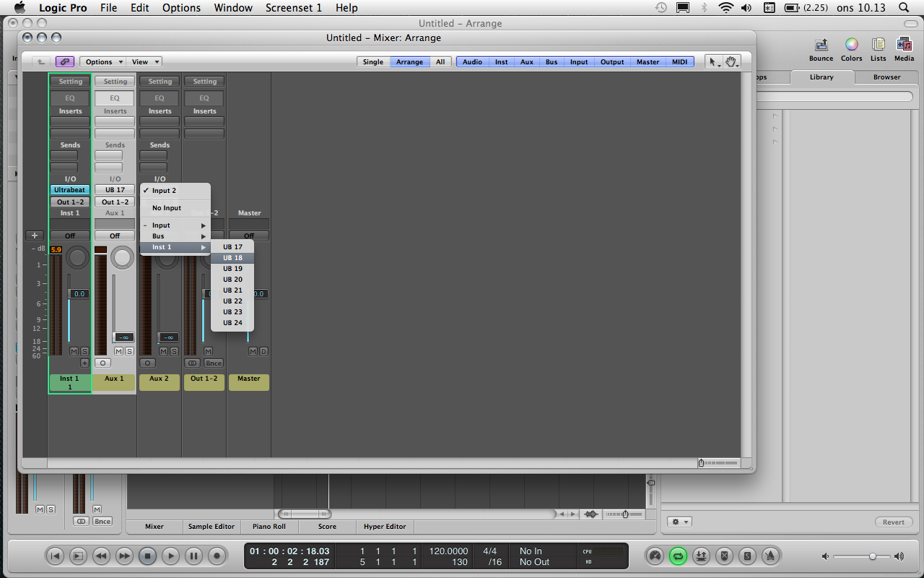Click the master volume slider knob
The height and width of the screenshot is (578, 924).
tap(873, 556)
